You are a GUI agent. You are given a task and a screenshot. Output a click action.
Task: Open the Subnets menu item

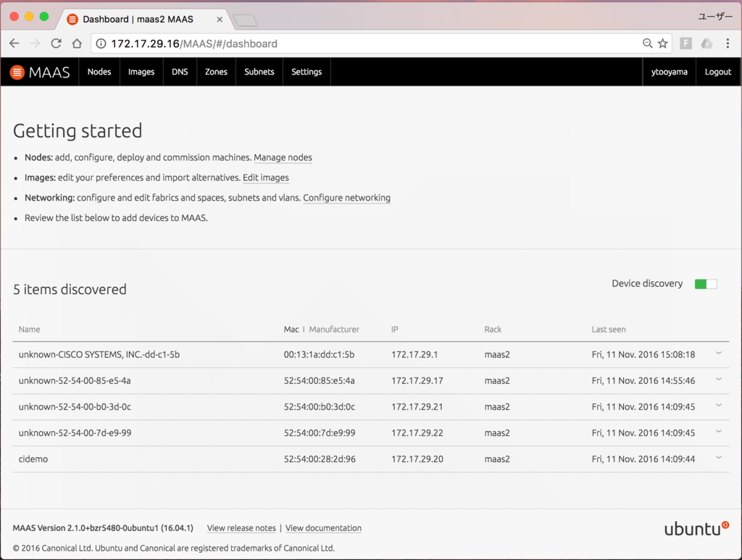(x=259, y=72)
